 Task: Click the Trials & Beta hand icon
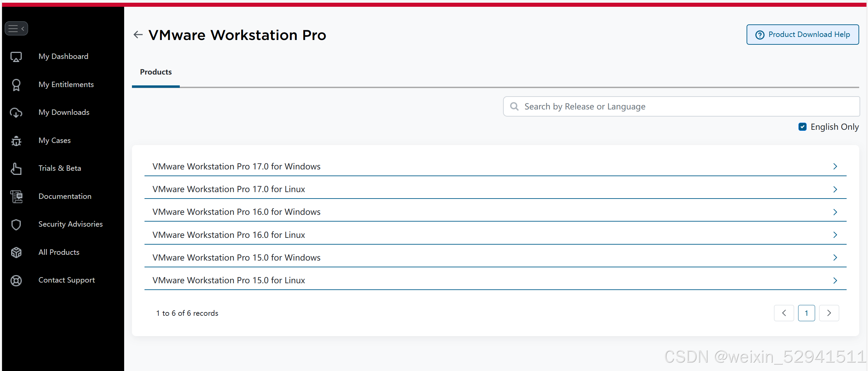16,168
